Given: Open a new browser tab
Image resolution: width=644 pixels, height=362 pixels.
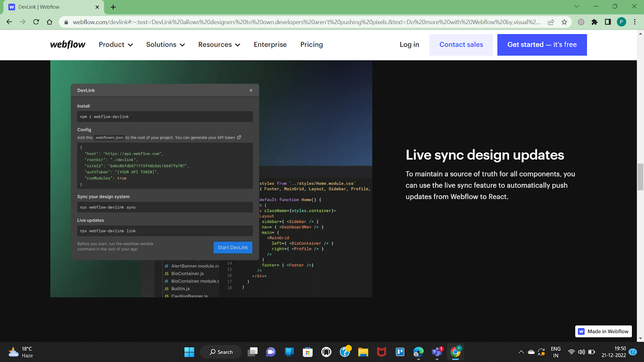Looking at the screenshot, I should pyautogui.click(x=113, y=7).
